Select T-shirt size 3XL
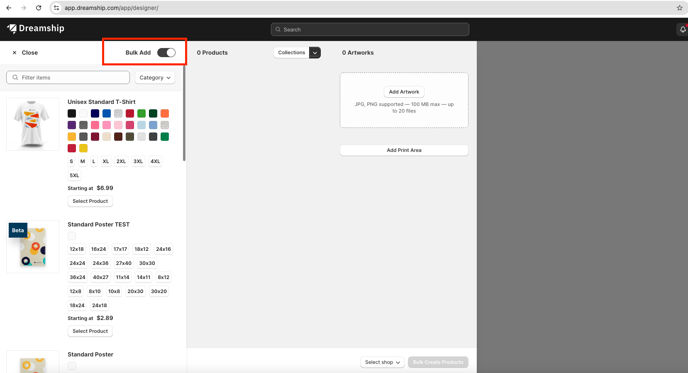 [x=138, y=161]
